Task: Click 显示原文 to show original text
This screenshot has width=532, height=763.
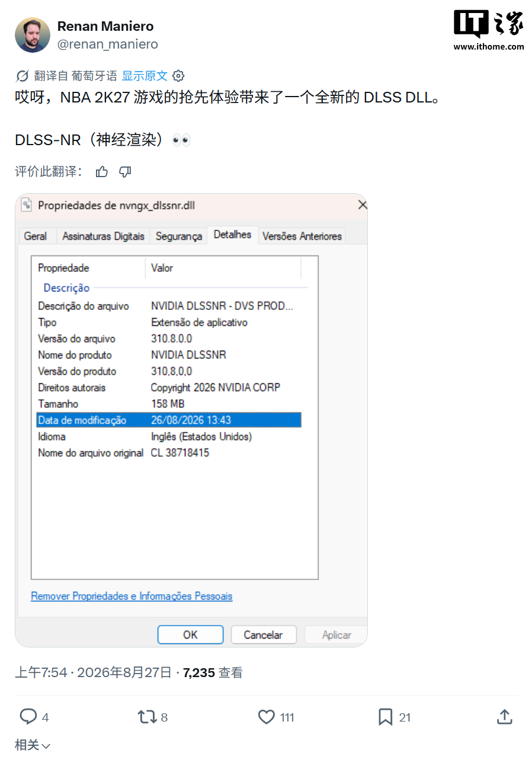Action: point(145,76)
